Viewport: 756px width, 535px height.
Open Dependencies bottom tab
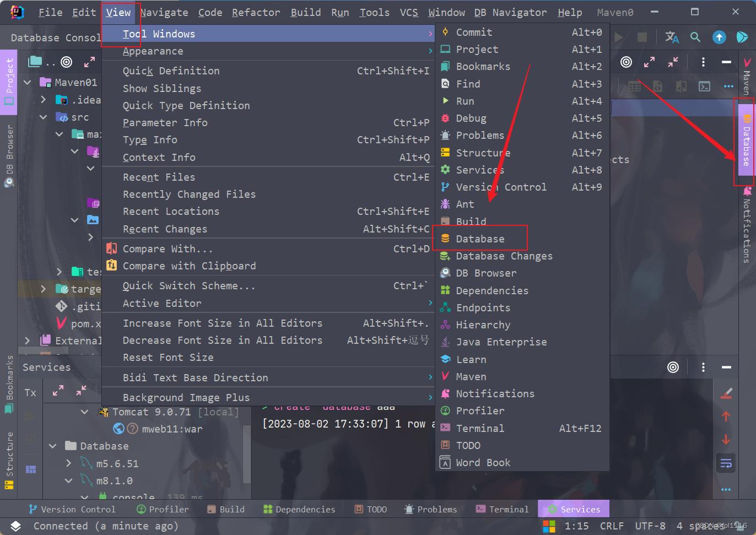click(299, 509)
